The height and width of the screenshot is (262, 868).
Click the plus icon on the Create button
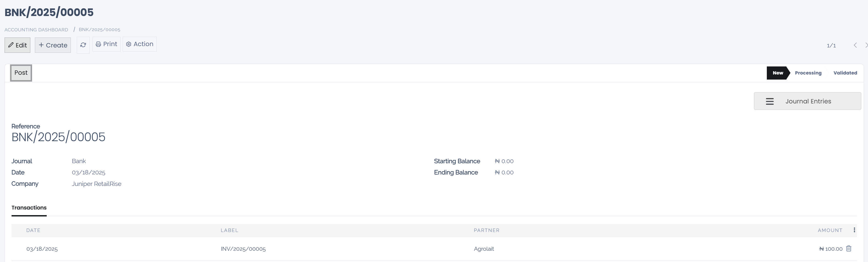point(41,45)
